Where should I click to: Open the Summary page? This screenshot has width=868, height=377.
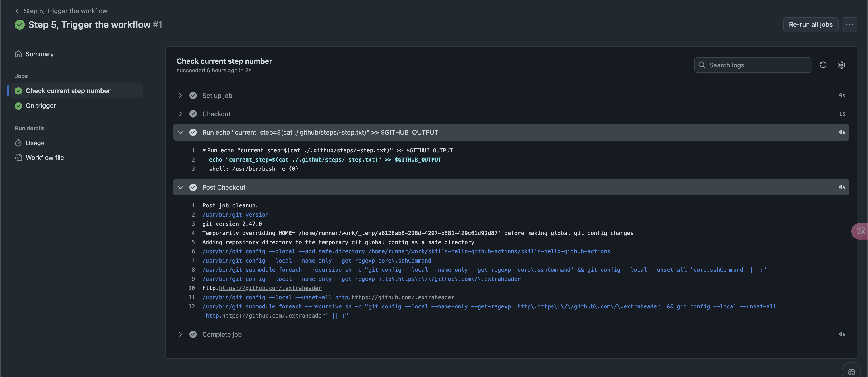click(39, 54)
